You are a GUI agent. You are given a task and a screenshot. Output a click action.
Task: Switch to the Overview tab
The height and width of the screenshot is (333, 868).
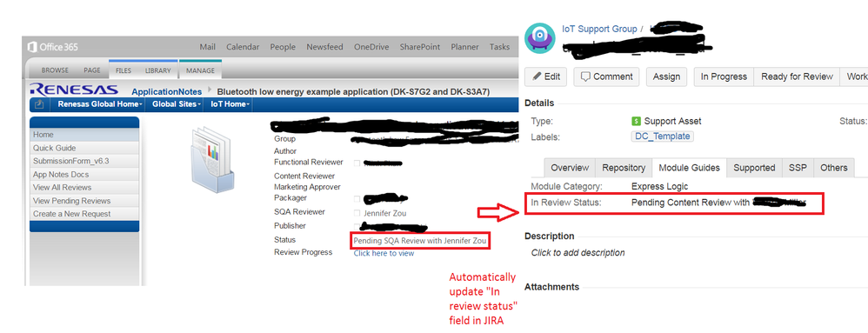570,168
